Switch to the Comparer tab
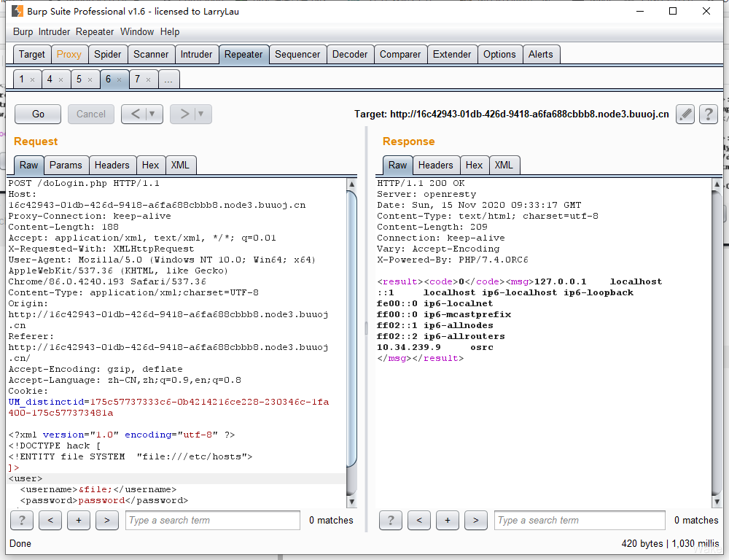729x560 pixels. (x=400, y=55)
